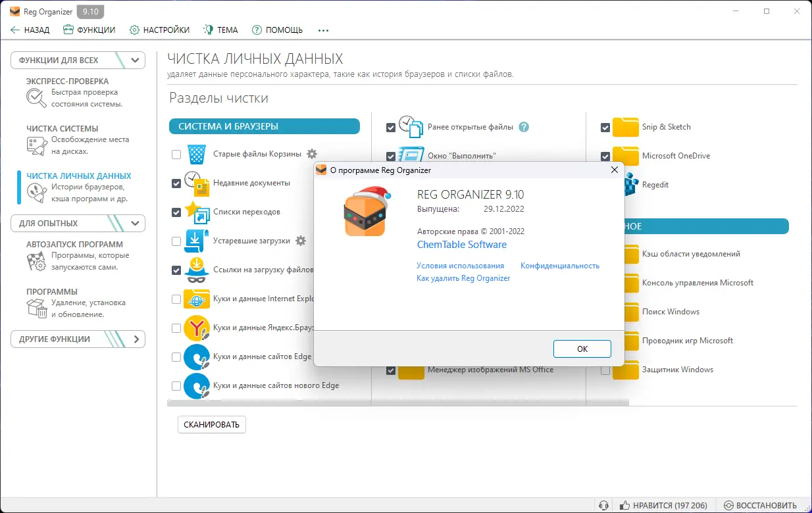This screenshot has width=812, height=513.
Task: Open the ПОМОЩЬ menu
Action: click(x=277, y=30)
